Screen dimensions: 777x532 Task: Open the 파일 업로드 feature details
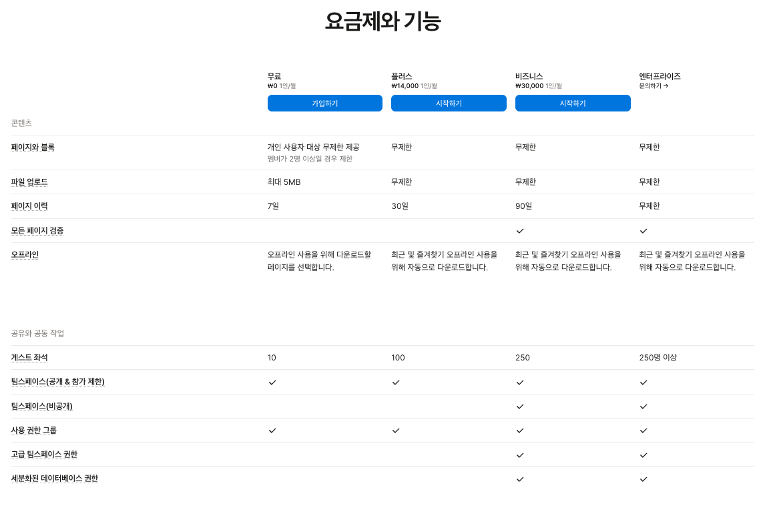click(x=29, y=181)
